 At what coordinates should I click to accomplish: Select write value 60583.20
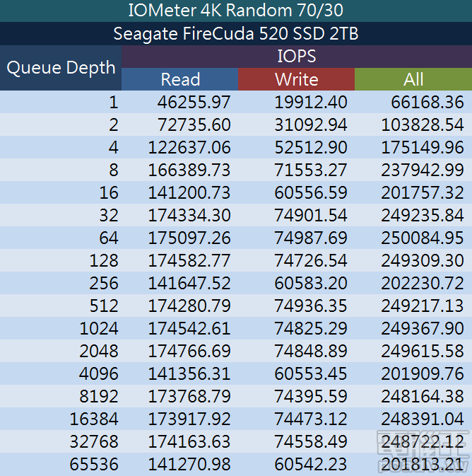click(x=311, y=283)
